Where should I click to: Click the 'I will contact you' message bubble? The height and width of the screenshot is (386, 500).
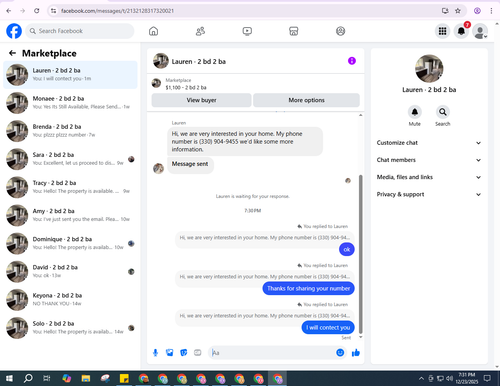(328, 327)
